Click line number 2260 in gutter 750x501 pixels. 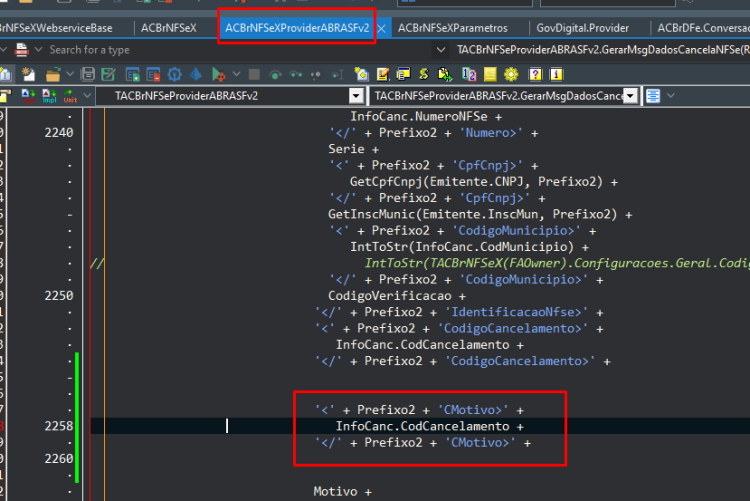click(59, 459)
